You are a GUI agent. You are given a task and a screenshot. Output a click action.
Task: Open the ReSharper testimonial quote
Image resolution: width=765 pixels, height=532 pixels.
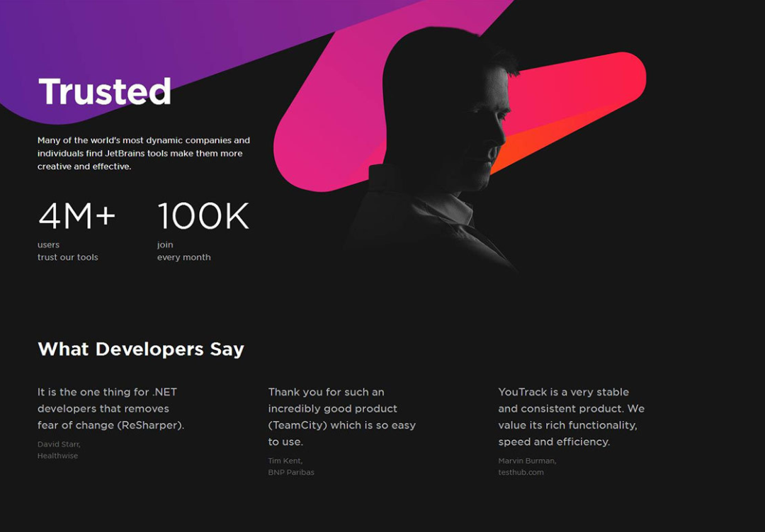[x=110, y=409]
